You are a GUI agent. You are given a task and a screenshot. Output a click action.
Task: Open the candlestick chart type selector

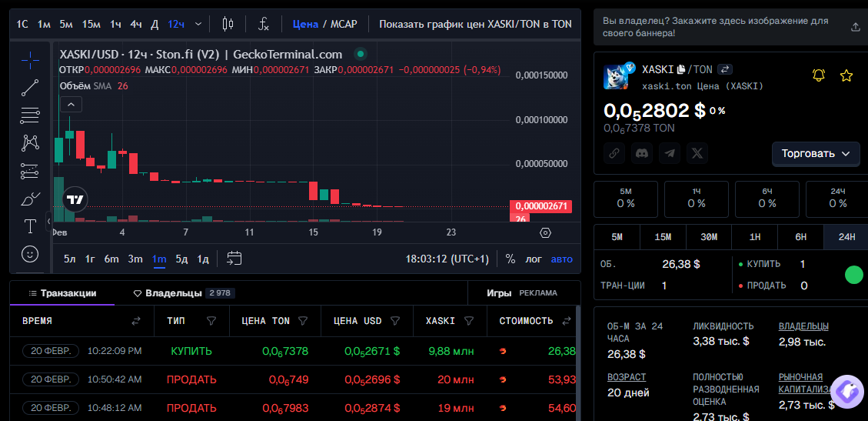click(228, 24)
